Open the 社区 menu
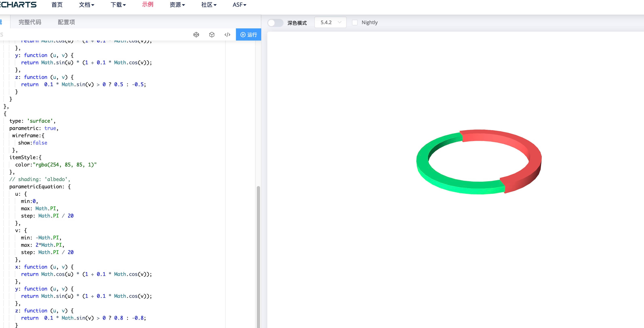 click(x=209, y=5)
